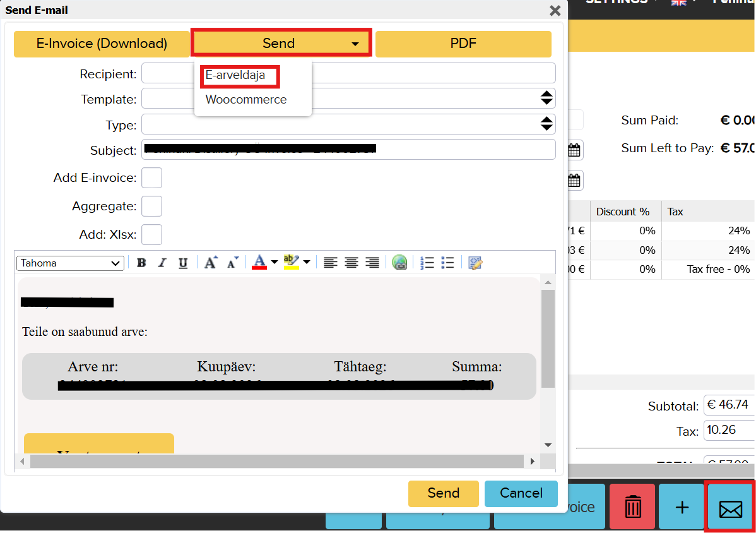Screen dimensions: 756x533
Task: Insert bulleted list in email body
Action: 447,263
